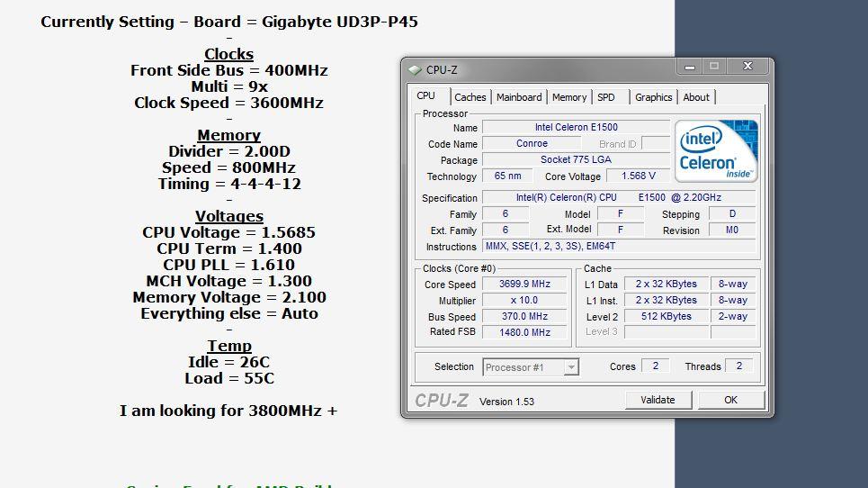The width and height of the screenshot is (868, 488).
Task: Minimize the CPU-Z window
Action: click(x=690, y=67)
